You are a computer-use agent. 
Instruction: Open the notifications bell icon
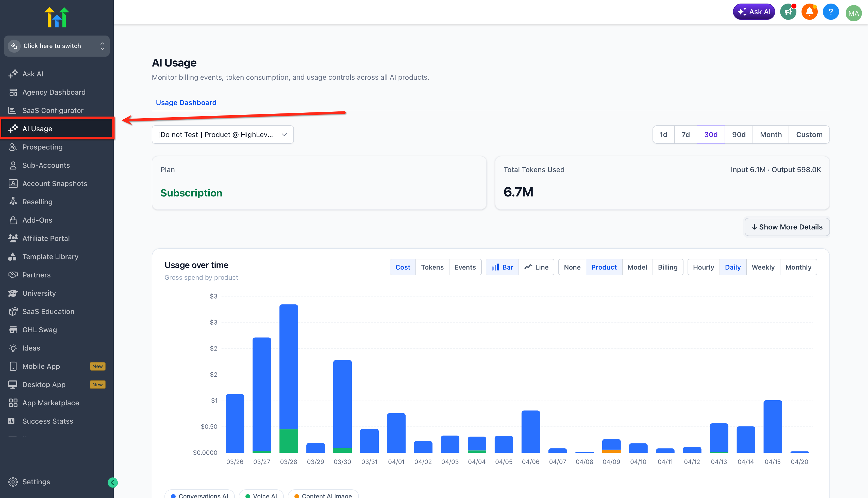pyautogui.click(x=809, y=12)
